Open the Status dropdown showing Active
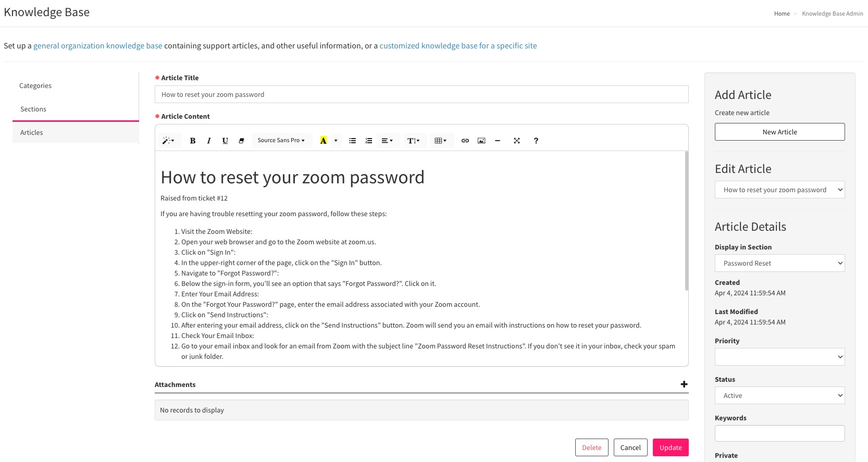Viewport: 868px width, 462px height. click(780, 395)
